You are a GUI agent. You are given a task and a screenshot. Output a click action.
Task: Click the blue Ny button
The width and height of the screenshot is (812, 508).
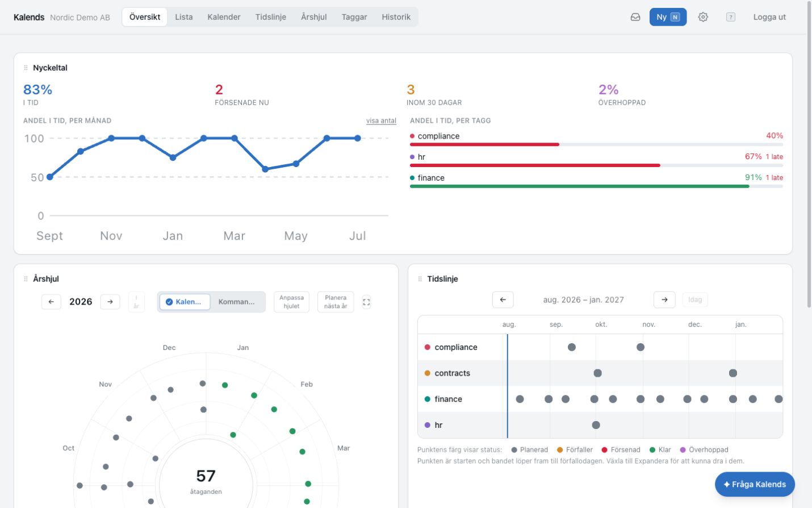[668, 17]
